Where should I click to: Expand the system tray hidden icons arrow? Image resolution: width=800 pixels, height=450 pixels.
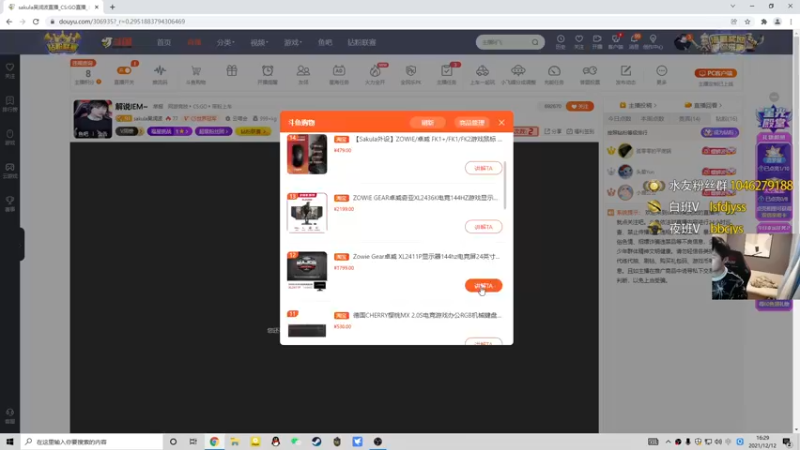click(667, 442)
